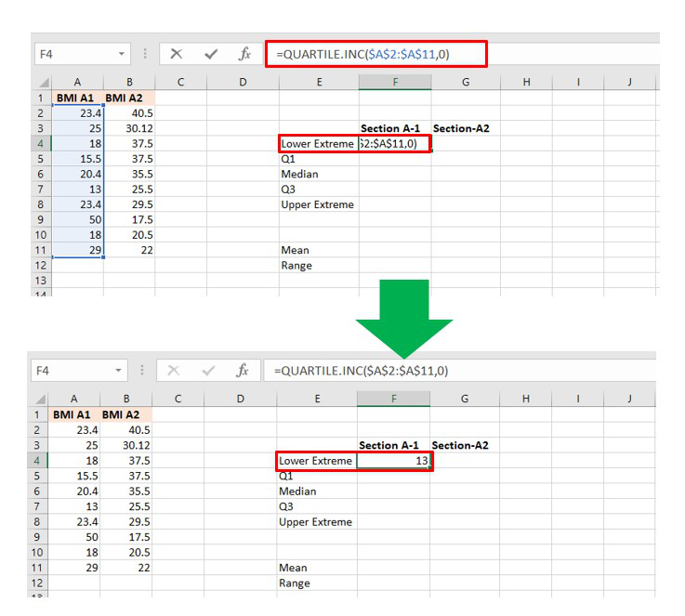The image size is (685, 616).
Task: Select column B header in top sheet
Action: pyautogui.click(x=129, y=82)
